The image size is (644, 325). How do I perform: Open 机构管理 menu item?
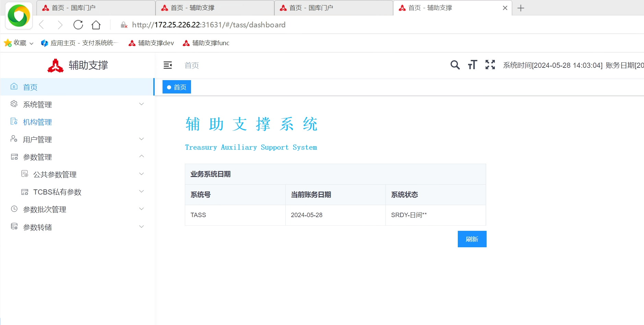coord(77,122)
